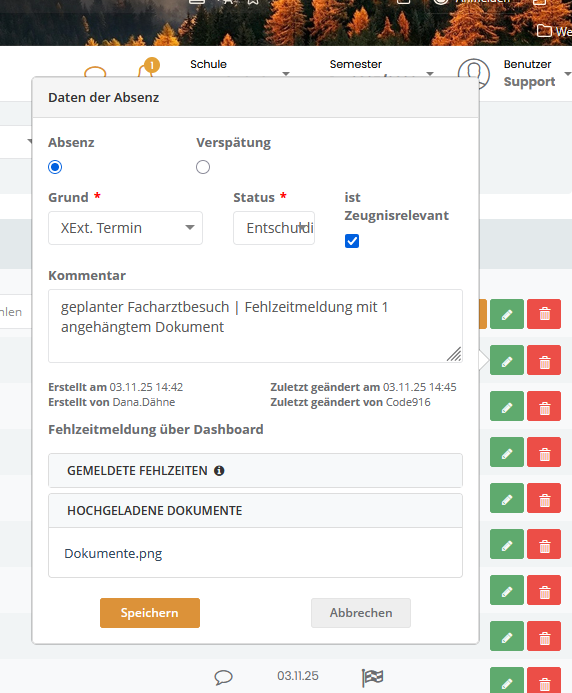Select the Verspätung radio button
This screenshot has height=693, width=572.
tap(203, 167)
